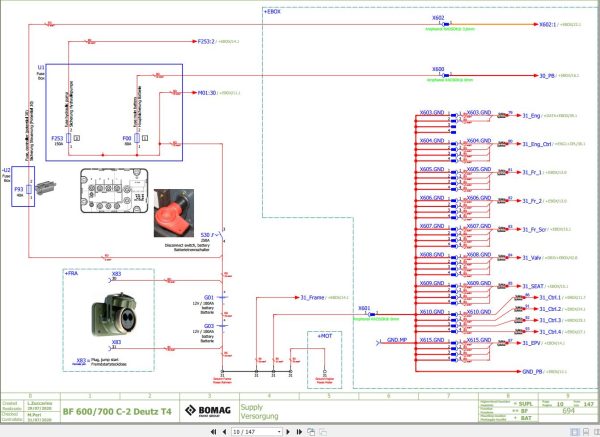Click the 31_Eng_Ctrl ground reference
The width and height of the screenshot is (600, 437).
(x=536, y=144)
